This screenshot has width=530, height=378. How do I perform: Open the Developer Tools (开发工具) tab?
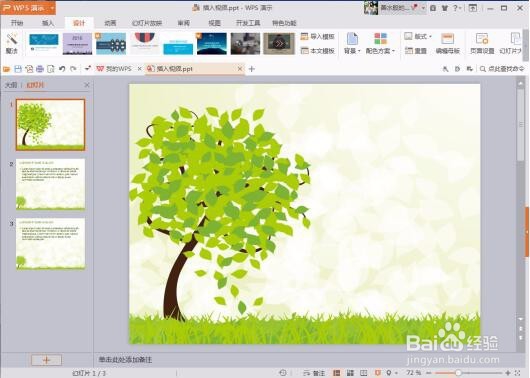(248, 23)
